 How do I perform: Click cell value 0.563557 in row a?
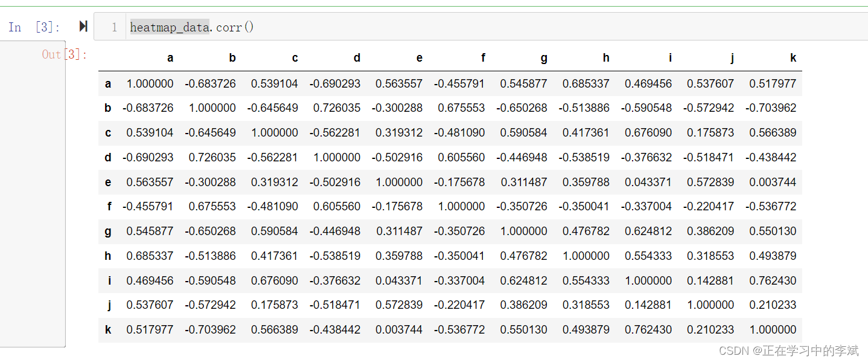399,83
